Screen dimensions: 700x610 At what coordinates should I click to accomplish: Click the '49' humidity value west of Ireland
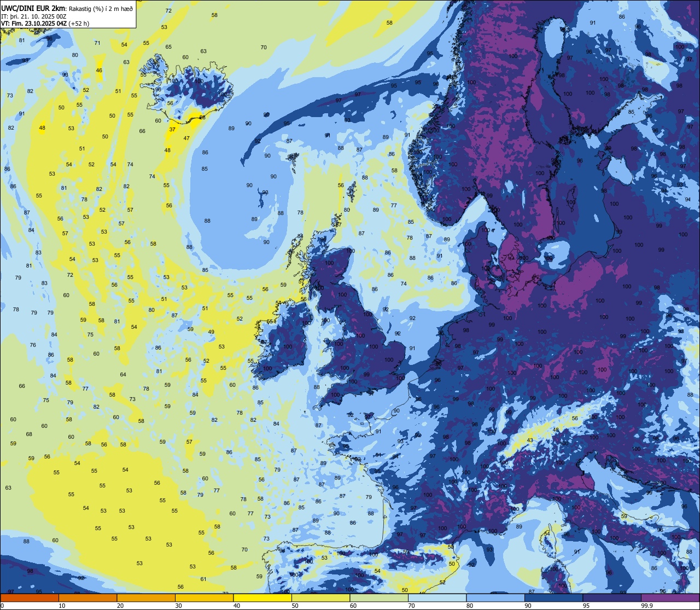[x=211, y=332]
